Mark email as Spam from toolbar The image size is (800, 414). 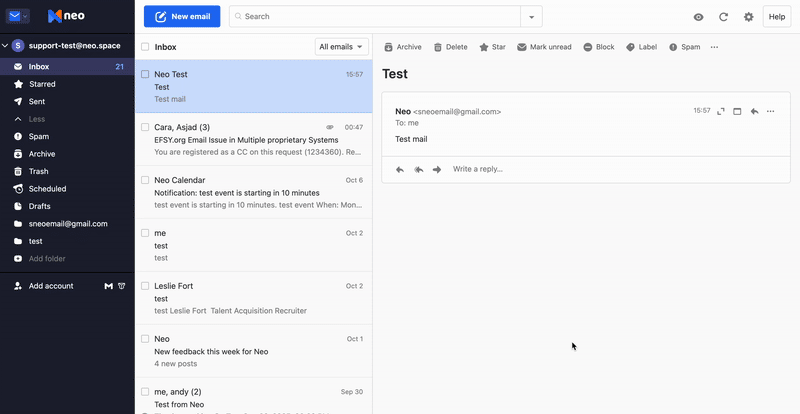[x=684, y=47]
